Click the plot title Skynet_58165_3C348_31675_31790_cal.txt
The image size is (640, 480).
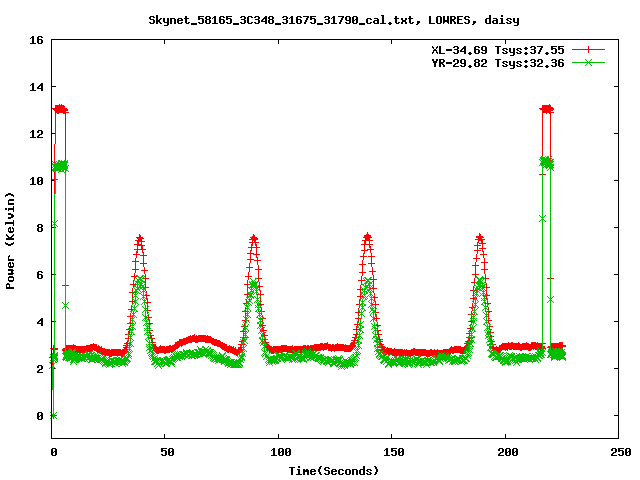(284, 20)
